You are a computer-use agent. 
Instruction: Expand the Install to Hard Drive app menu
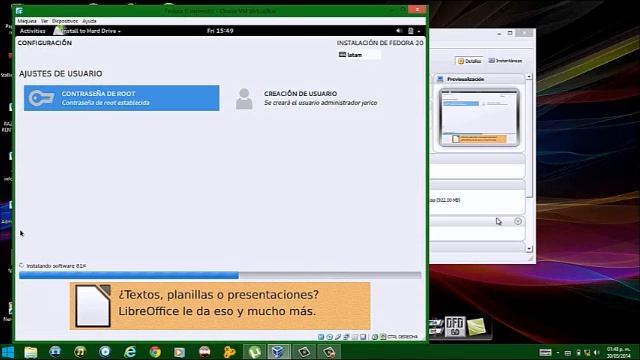point(87,31)
